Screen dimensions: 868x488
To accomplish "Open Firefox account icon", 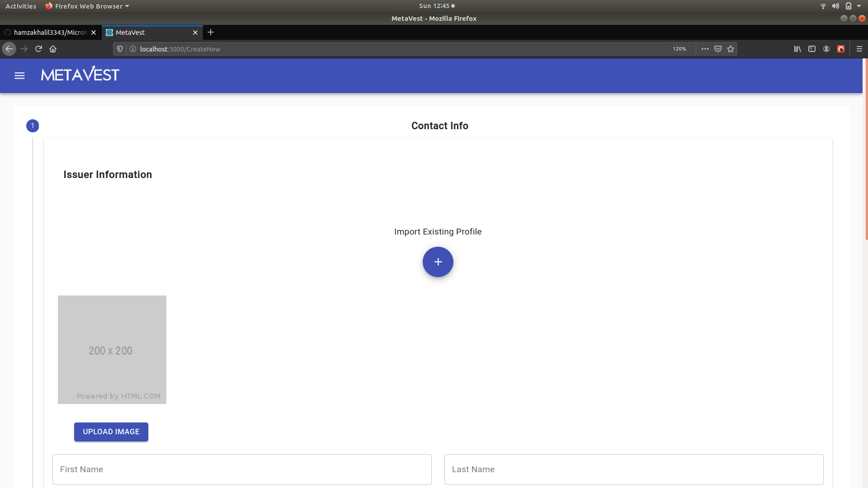I will coord(826,49).
